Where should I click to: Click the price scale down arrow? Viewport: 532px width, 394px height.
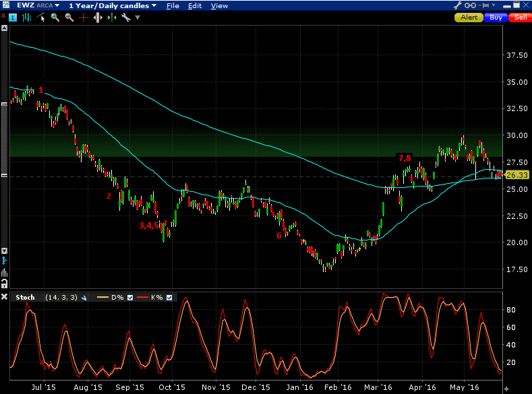point(5,251)
